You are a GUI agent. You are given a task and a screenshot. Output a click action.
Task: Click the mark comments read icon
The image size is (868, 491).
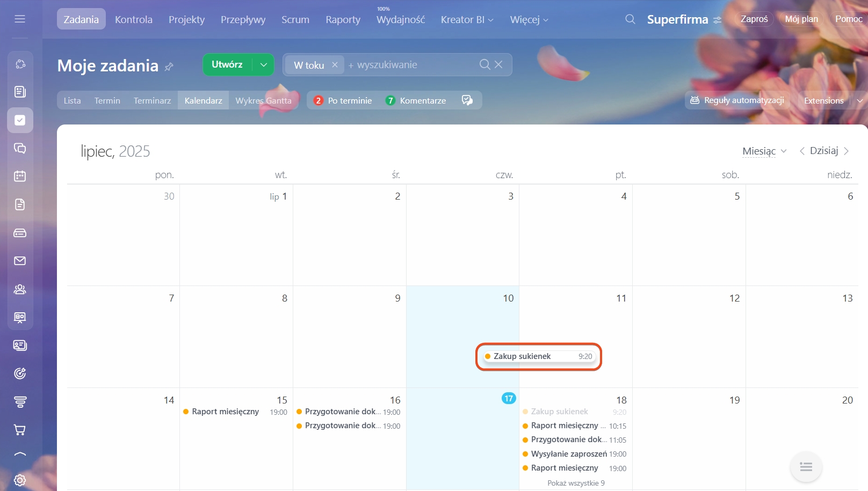[x=467, y=100]
